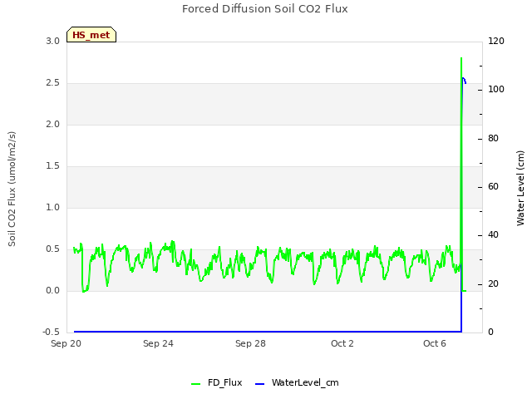Click the 40 right axis tick label
The width and height of the screenshot is (532, 399).
pos(493,234)
